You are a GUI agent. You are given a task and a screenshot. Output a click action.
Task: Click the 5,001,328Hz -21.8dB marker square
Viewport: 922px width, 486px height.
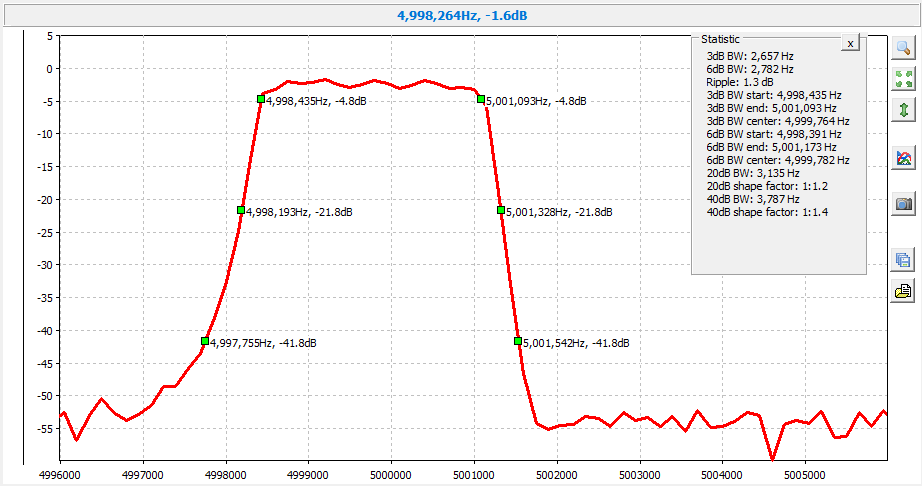pos(501,210)
